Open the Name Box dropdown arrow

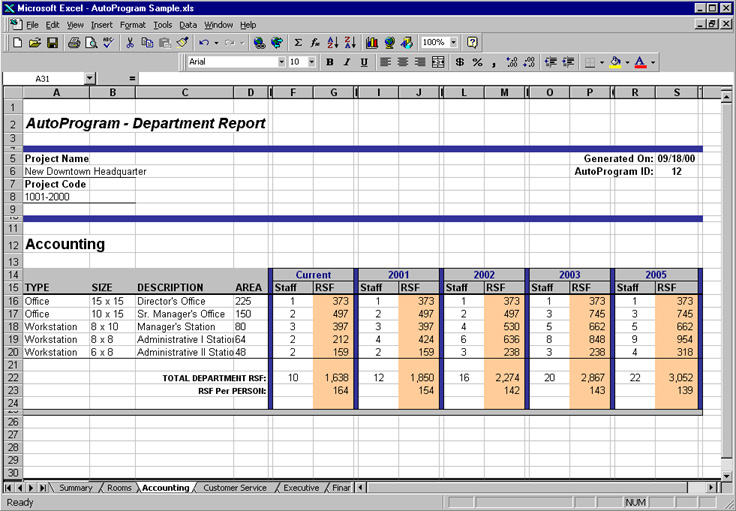[x=90, y=78]
